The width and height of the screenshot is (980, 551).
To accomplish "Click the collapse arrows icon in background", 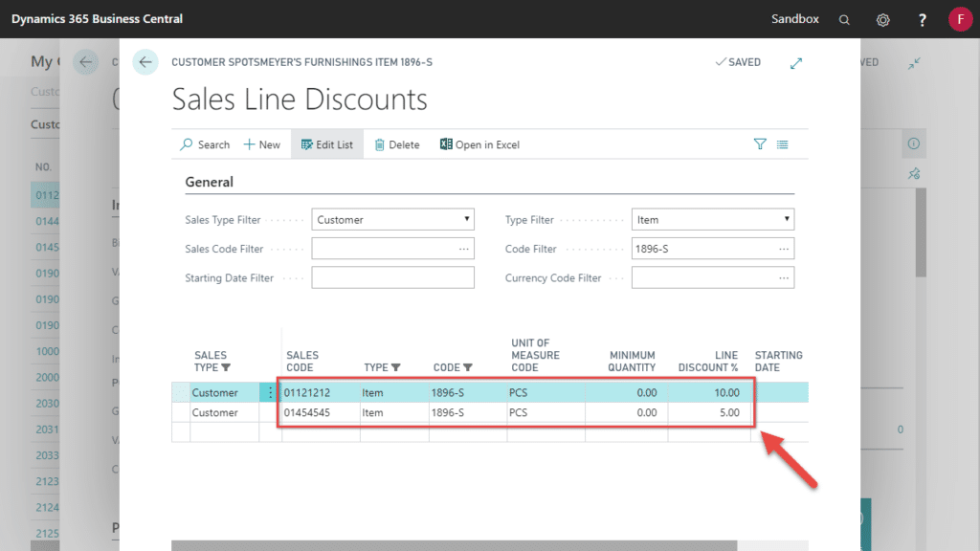I will tap(914, 63).
